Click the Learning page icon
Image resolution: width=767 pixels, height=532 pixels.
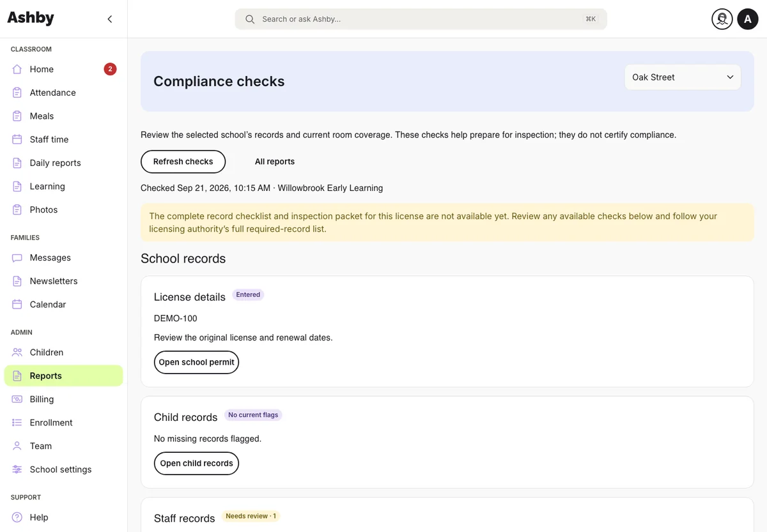pos(17,186)
